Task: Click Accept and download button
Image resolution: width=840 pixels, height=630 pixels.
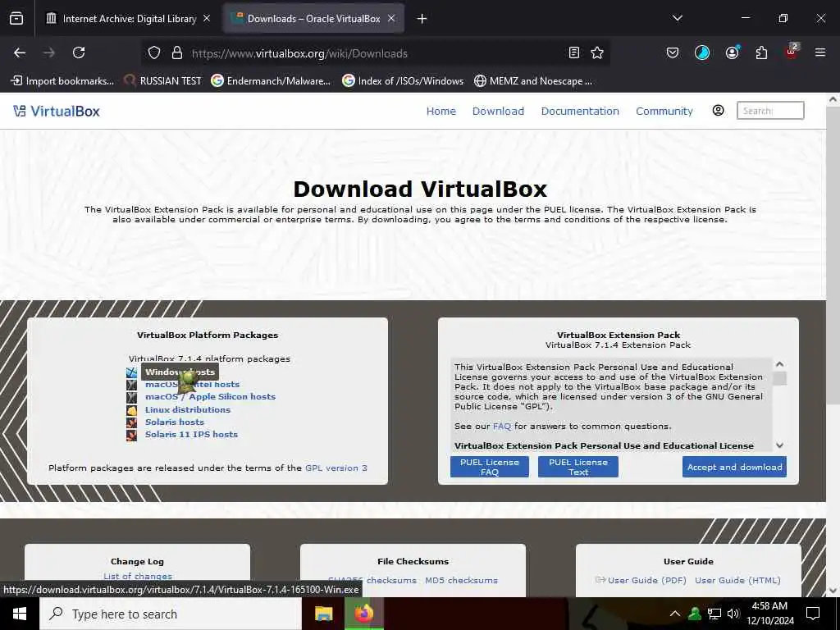Action: (x=734, y=467)
